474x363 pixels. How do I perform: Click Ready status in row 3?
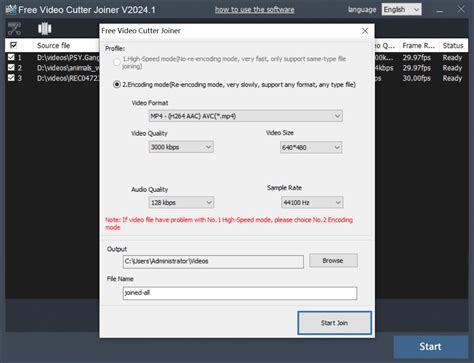pos(452,78)
